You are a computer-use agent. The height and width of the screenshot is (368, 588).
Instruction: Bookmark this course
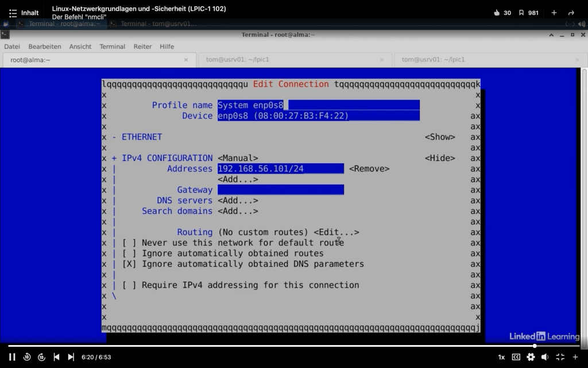[x=521, y=13]
